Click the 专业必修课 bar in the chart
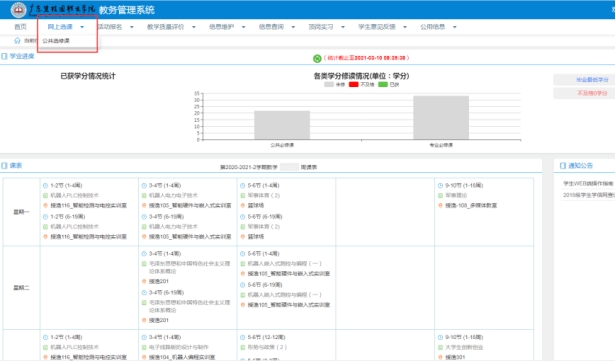The height and width of the screenshot is (362, 616). (x=441, y=118)
